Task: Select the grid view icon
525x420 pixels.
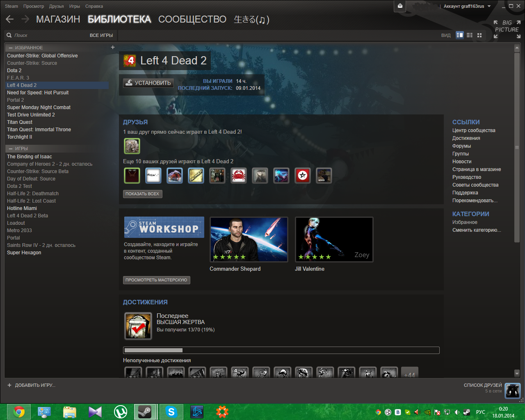Action: pos(479,35)
